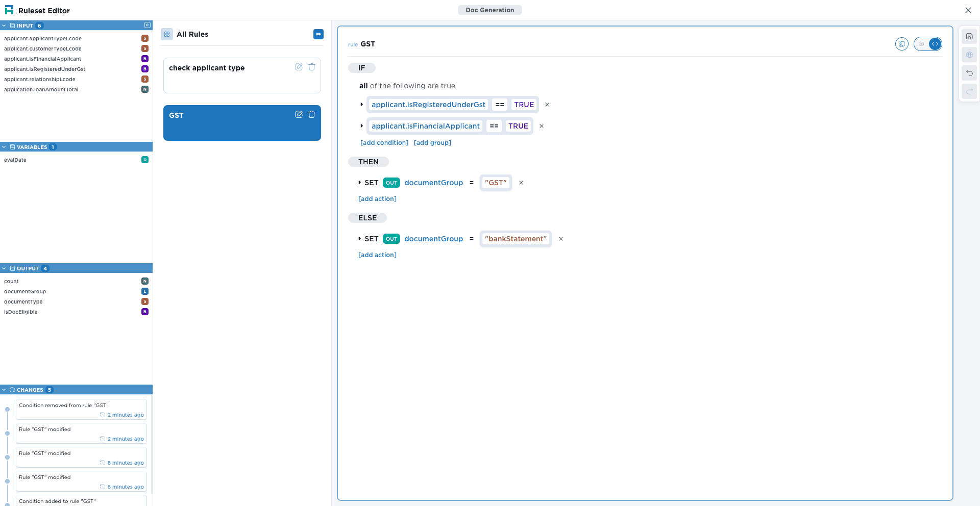Select the code view side of the toggle
This screenshot has height=506, width=980.
pos(935,44)
